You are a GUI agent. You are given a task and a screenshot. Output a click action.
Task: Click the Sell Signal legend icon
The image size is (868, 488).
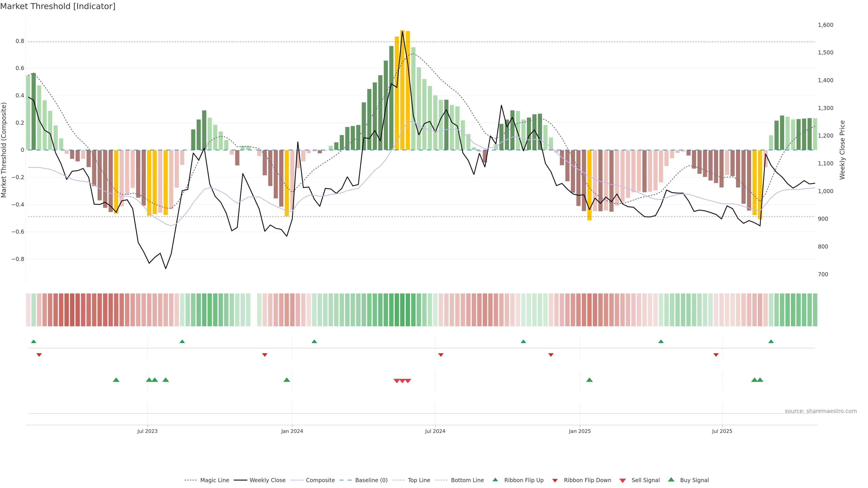[623, 481]
